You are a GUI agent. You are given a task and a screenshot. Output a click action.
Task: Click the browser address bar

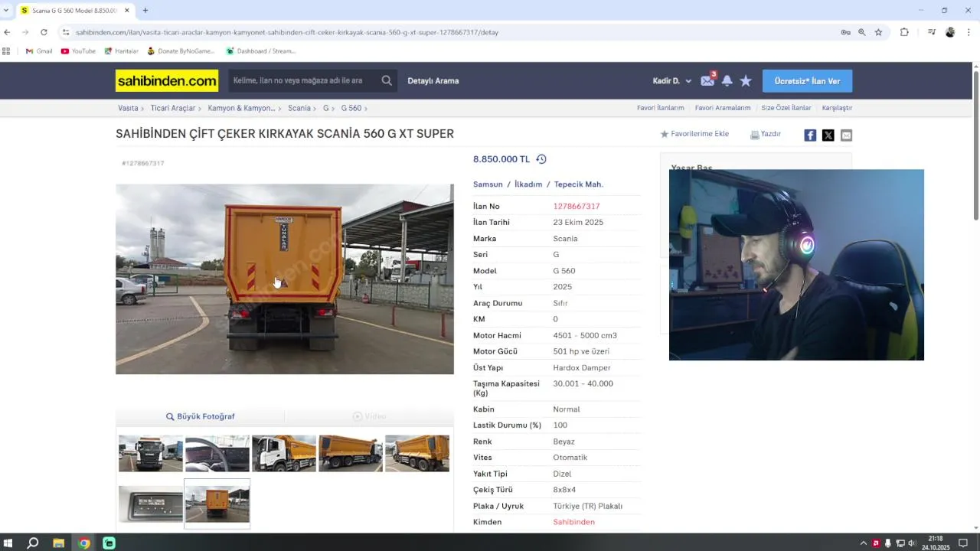(452, 32)
